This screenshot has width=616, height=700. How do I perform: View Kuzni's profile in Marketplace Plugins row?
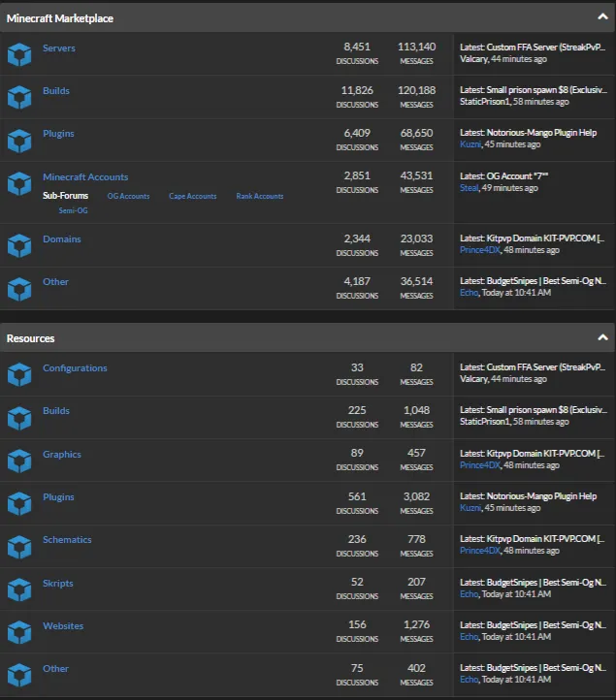point(470,144)
